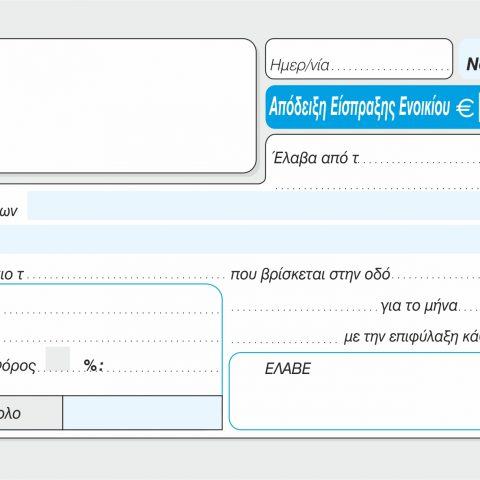Click the με την επιφύλαξη text

(x=412, y=337)
